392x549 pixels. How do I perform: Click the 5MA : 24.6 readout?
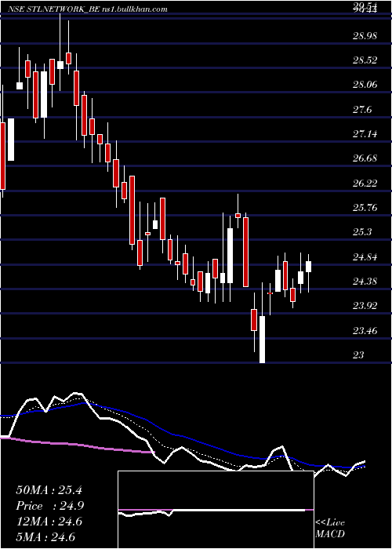[x=45, y=537]
